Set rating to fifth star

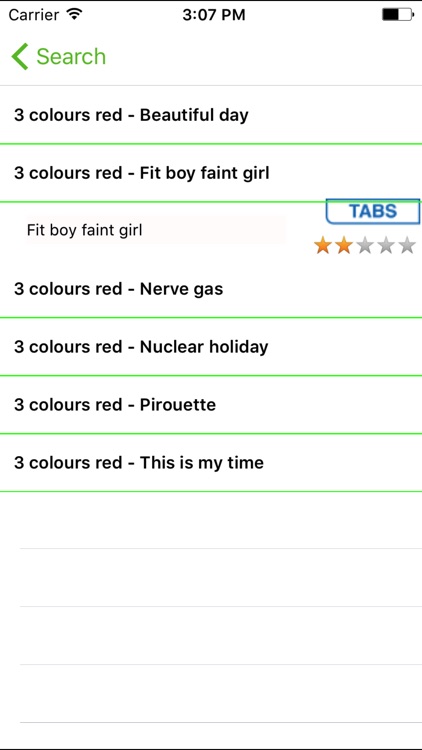point(407,245)
